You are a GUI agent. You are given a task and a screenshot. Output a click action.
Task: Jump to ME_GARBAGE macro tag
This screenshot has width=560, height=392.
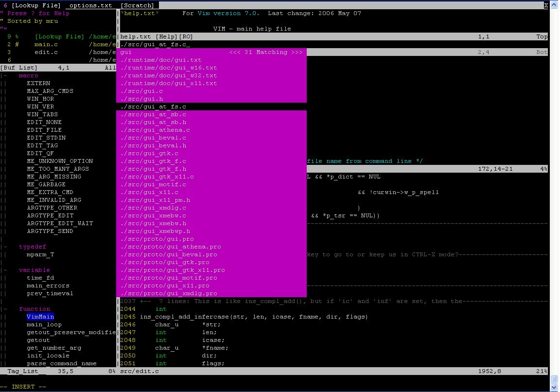(46, 184)
